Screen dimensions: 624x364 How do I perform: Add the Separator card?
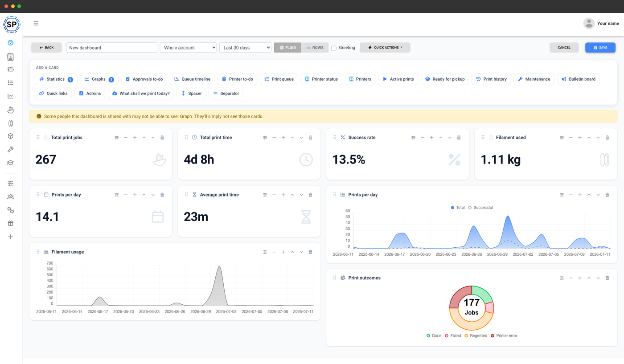point(226,94)
